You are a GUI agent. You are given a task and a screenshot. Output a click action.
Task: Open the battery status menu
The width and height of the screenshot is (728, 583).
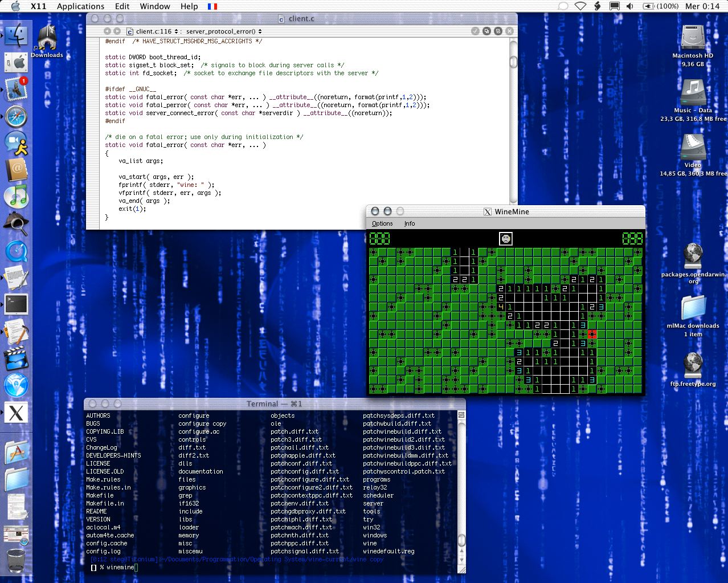pyautogui.click(x=661, y=6)
